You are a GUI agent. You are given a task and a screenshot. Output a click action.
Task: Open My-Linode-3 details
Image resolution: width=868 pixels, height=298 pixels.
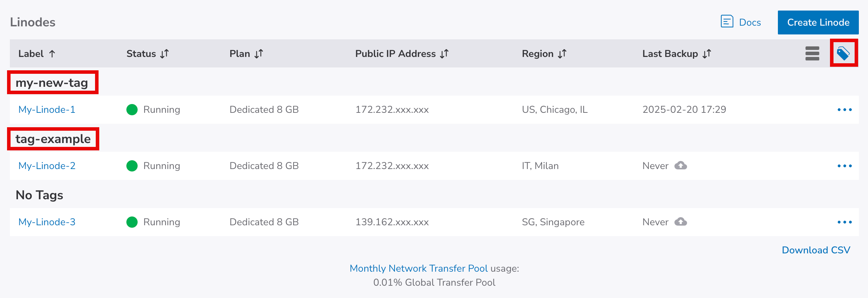click(x=47, y=222)
